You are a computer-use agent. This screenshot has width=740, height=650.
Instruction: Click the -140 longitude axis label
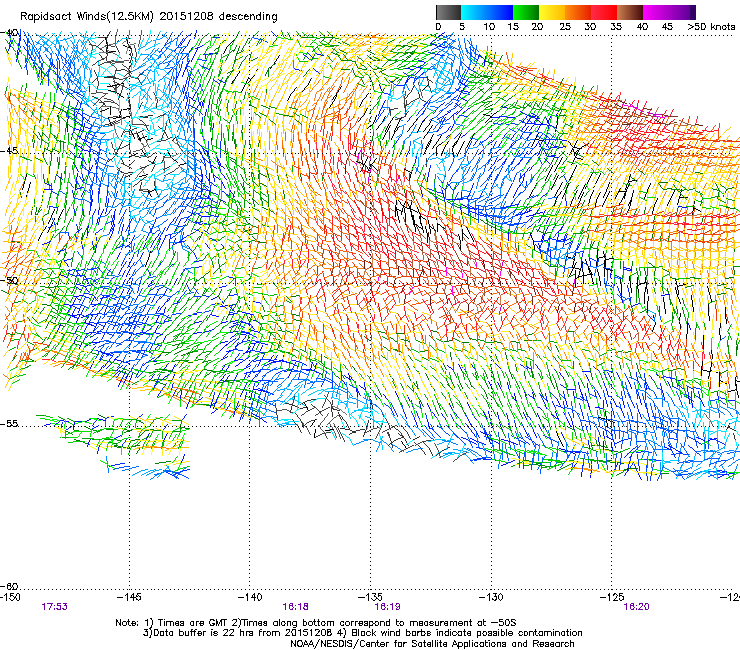click(x=250, y=597)
